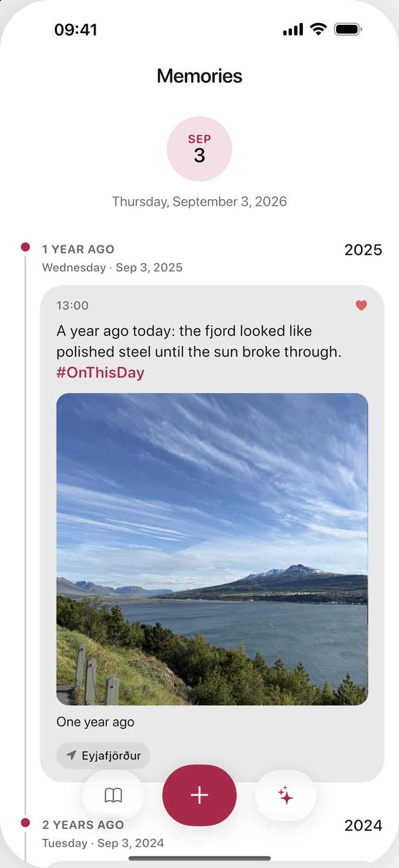
Task: Open the #OnThisDay hashtag
Action: (100, 372)
